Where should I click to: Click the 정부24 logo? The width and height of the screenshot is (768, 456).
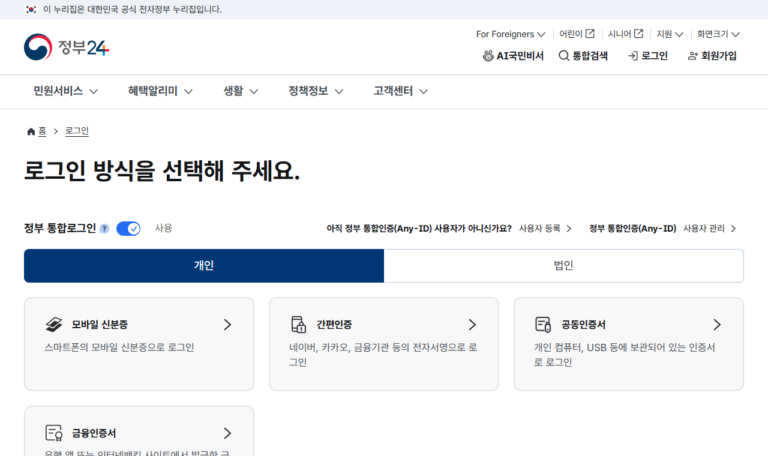pos(67,47)
